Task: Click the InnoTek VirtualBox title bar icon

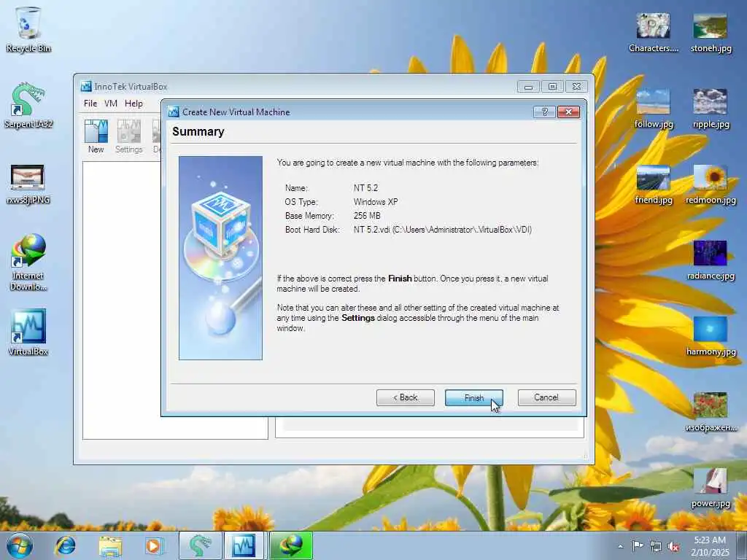Action: (86, 87)
